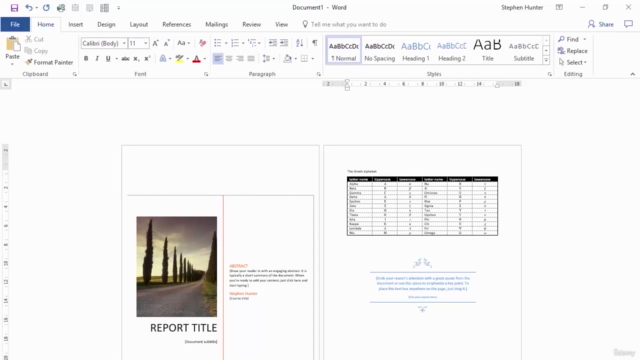Click the Paste clipboard icon
640x360 pixels.
13,44
